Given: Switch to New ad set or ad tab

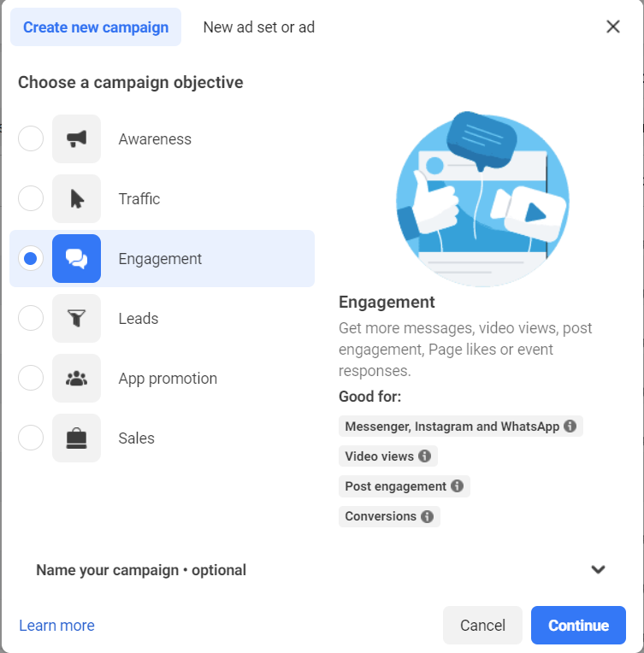Looking at the screenshot, I should [258, 27].
